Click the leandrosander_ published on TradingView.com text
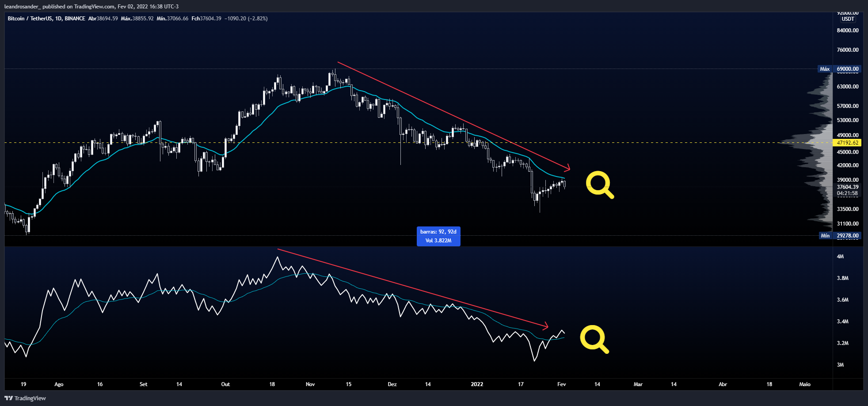The image size is (868, 406). point(60,7)
